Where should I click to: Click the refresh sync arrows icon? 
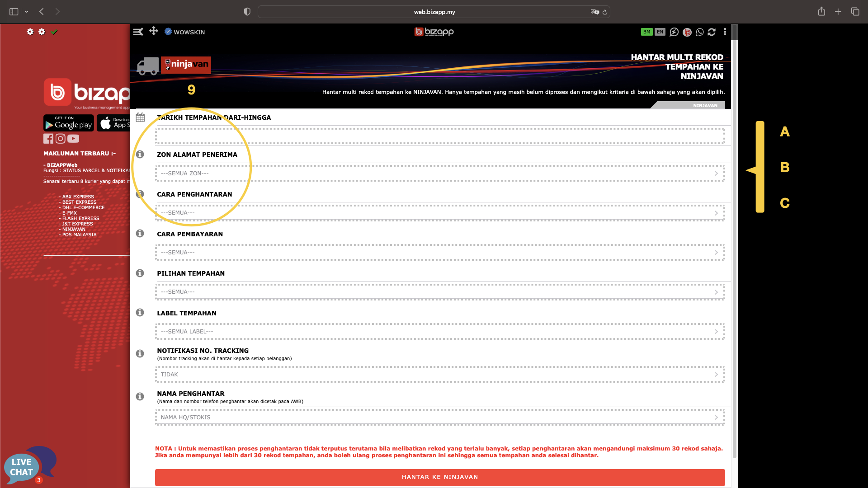point(712,32)
